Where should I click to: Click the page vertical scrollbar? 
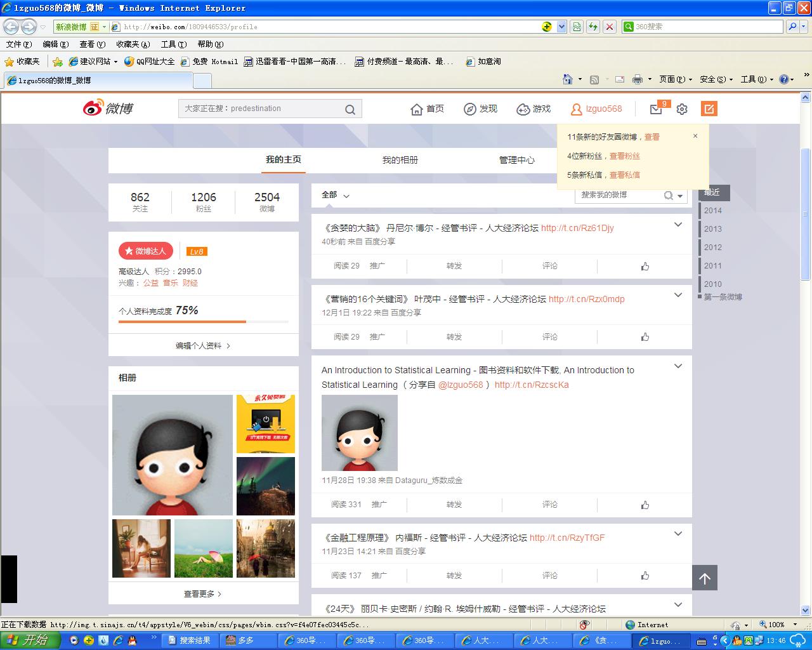pos(806,216)
